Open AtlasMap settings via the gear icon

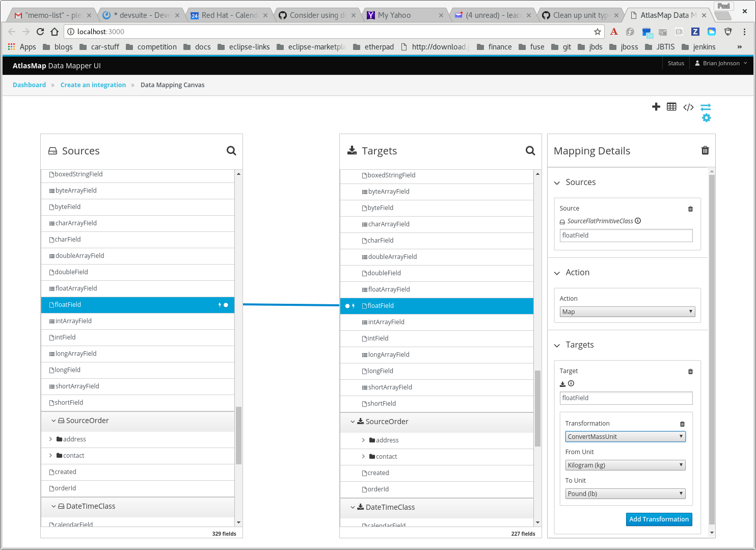[x=706, y=118]
